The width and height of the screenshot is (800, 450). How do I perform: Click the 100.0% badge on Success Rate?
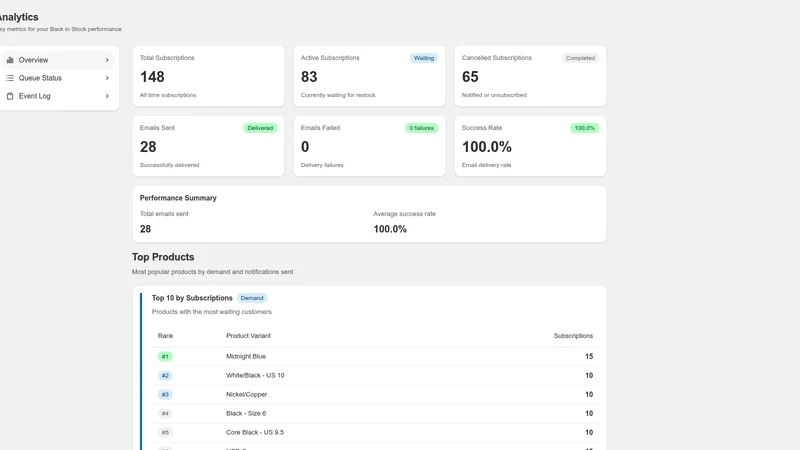[584, 128]
